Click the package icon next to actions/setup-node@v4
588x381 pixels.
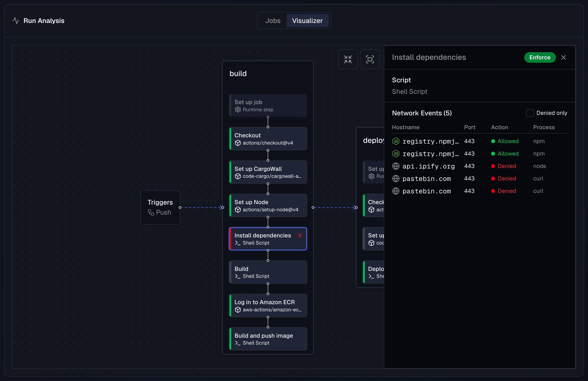(x=238, y=209)
